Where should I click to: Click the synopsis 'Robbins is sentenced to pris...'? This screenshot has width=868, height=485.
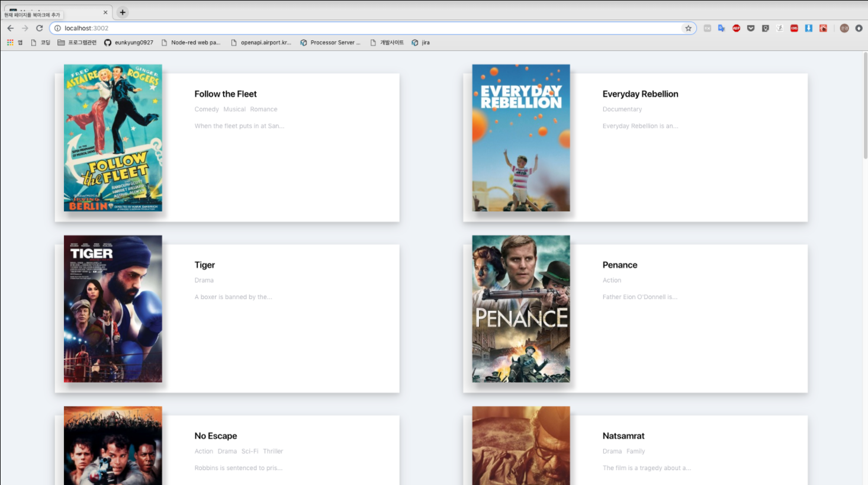239,468
